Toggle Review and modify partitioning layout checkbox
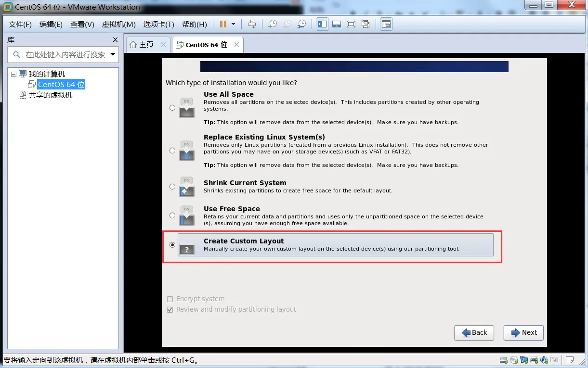588x368 pixels. [170, 310]
